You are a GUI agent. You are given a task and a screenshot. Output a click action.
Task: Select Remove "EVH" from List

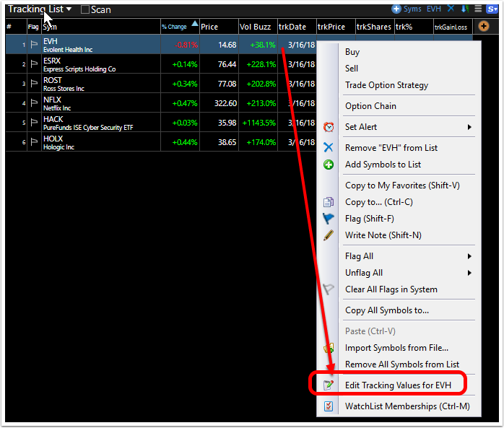[x=391, y=148]
